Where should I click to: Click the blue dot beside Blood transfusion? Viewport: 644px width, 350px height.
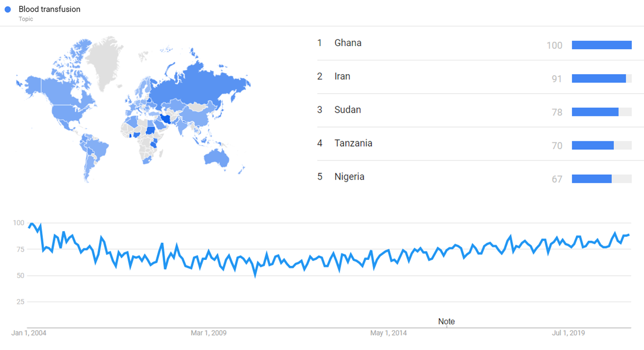[x=8, y=10]
